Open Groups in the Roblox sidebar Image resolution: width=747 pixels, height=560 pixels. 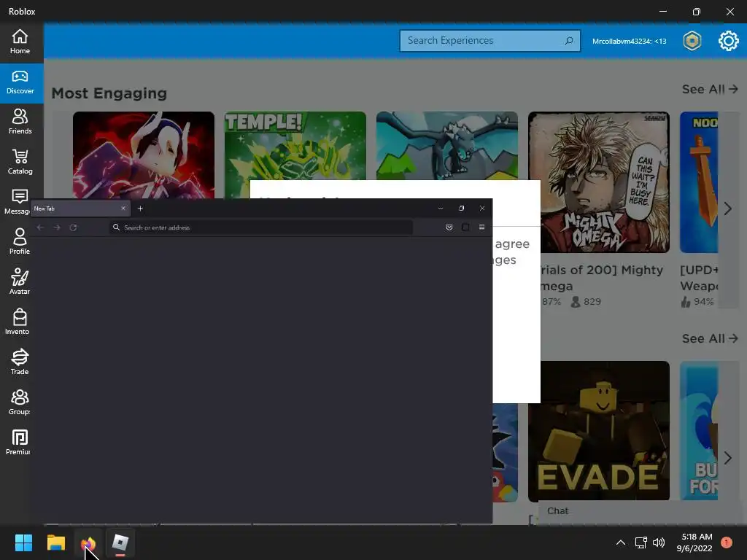(19, 402)
